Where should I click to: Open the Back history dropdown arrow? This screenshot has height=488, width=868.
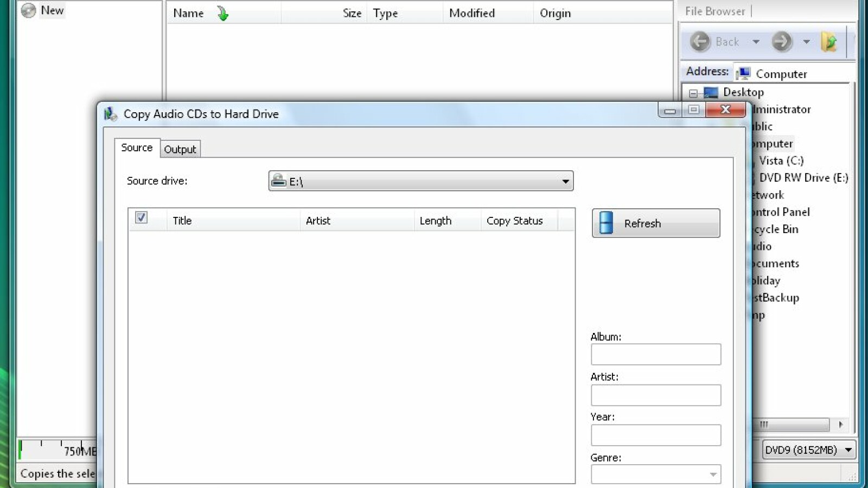tap(756, 42)
